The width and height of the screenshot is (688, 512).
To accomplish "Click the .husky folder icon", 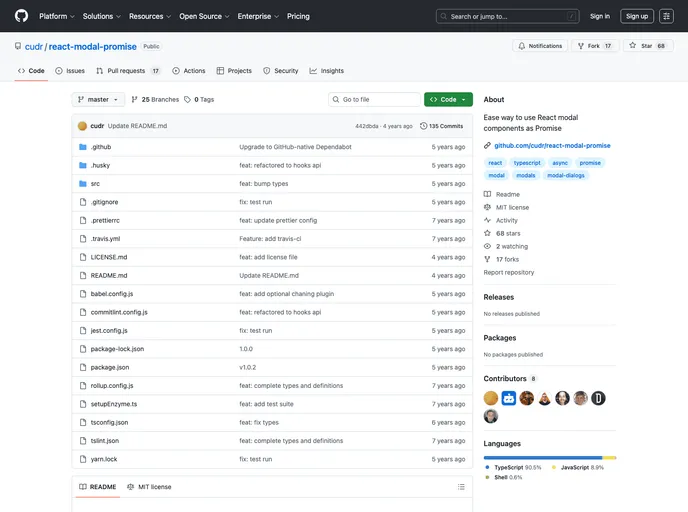I will [x=82, y=165].
